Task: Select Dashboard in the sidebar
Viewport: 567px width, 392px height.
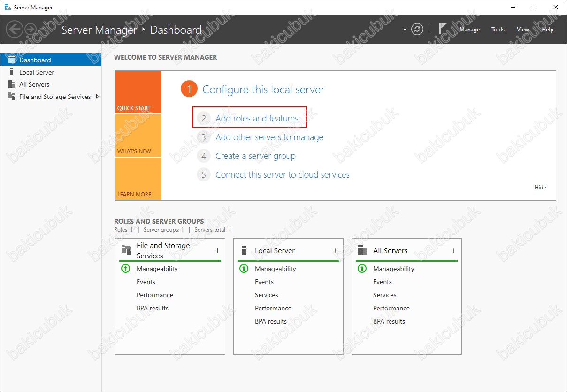Action: coord(51,60)
